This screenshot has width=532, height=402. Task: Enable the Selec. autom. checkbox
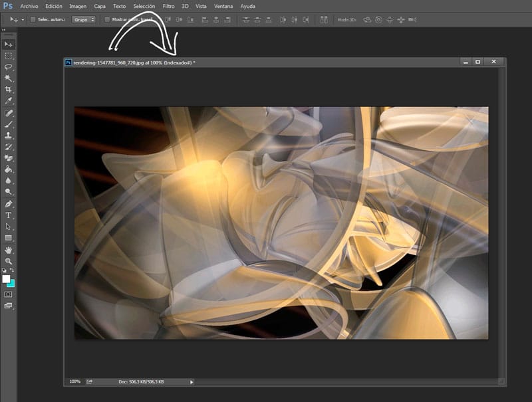(33, 19)
